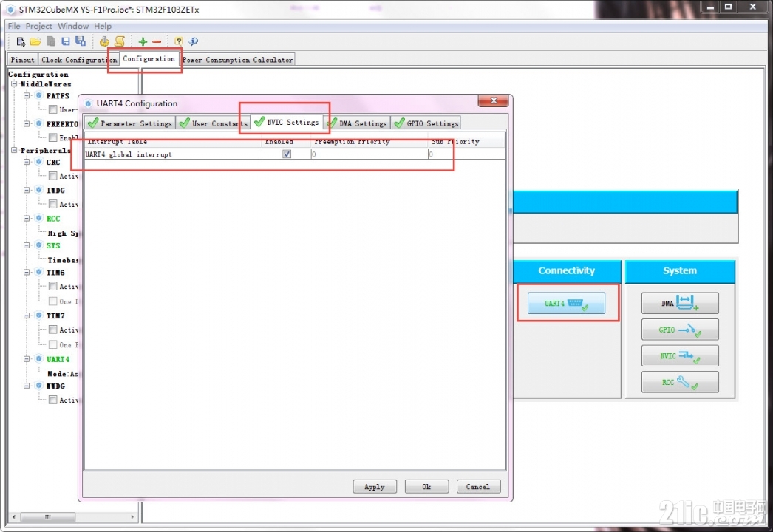Screen dimensions: 773x532
Task: Click the STM32CubeMX icon in title bar
Action: click(10, 10)
